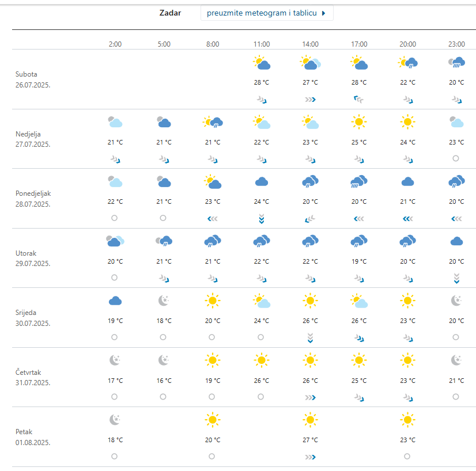Click the Saturday 11:00 partly sunny icon
The image size is (476, 471).
pyautogui.click(x=262, y=63)
